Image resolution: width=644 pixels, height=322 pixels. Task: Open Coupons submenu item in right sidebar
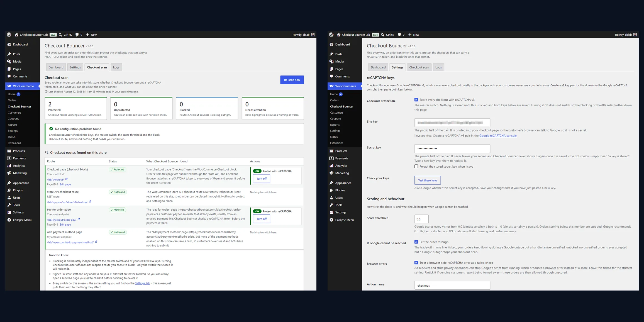tap(336, 119)
